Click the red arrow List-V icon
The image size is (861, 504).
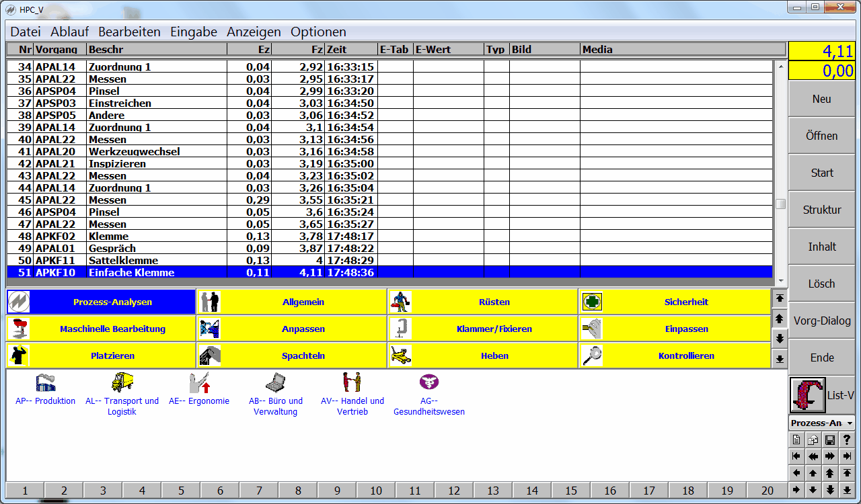(807, 395)
